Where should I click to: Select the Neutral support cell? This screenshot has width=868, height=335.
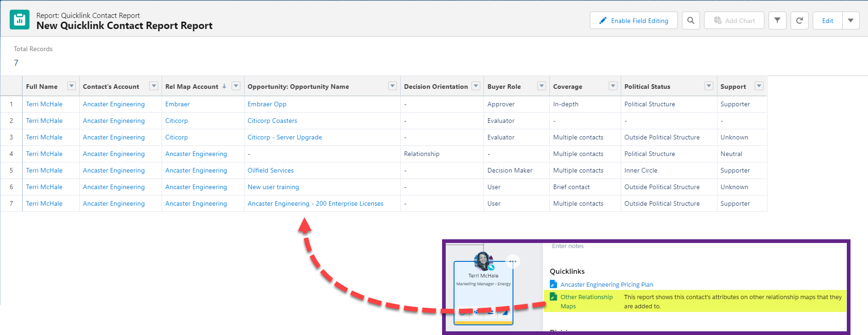pos(742,154)
